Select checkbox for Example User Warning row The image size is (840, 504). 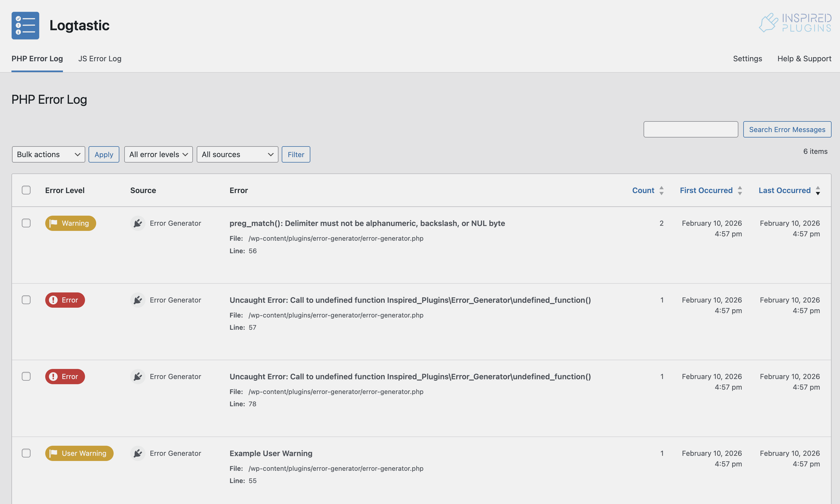coord(26,453)
